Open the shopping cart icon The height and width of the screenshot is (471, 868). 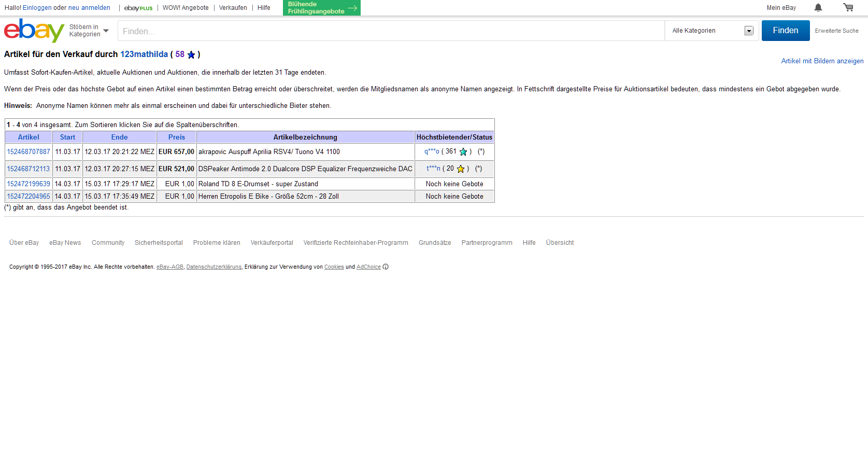click(x=848, y=7)
